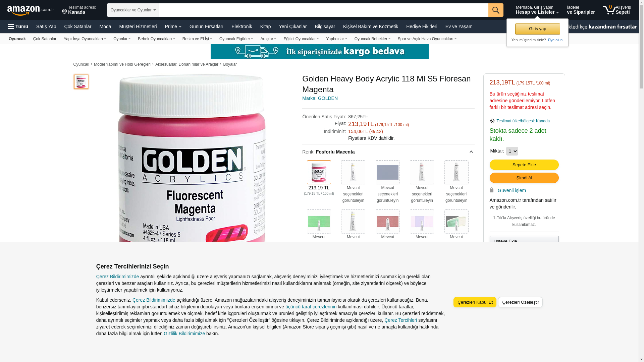Click the Boyalar breadcrumb link
Screen dimensions: 644x362
[x=230, y=64]
